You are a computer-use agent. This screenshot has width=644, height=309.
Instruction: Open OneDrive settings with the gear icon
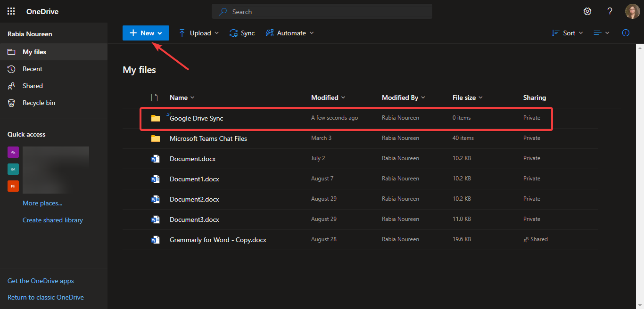tap(587, 11)
